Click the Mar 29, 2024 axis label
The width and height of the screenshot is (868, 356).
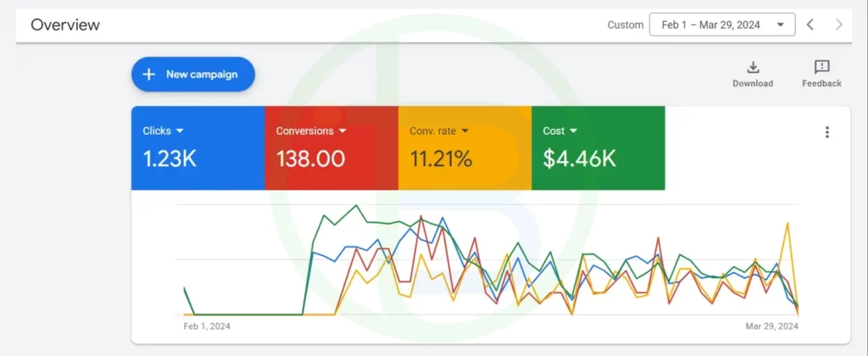[x=772, y=325]
